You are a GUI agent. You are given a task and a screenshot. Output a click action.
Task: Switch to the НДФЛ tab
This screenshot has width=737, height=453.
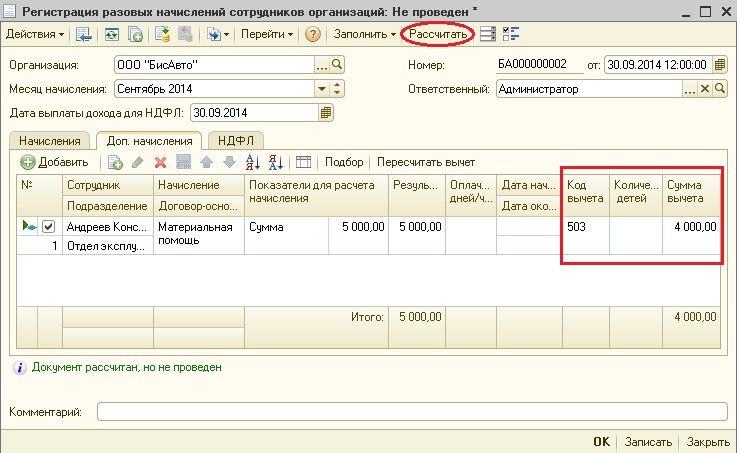click(x=235, y=140)
